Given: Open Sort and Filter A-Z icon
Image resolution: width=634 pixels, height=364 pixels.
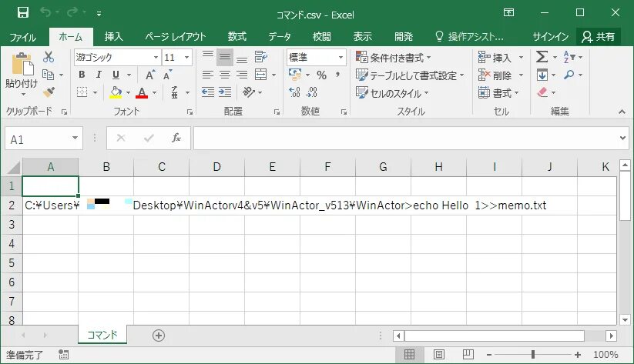Looking at the screenshot, I should [569, 57].
